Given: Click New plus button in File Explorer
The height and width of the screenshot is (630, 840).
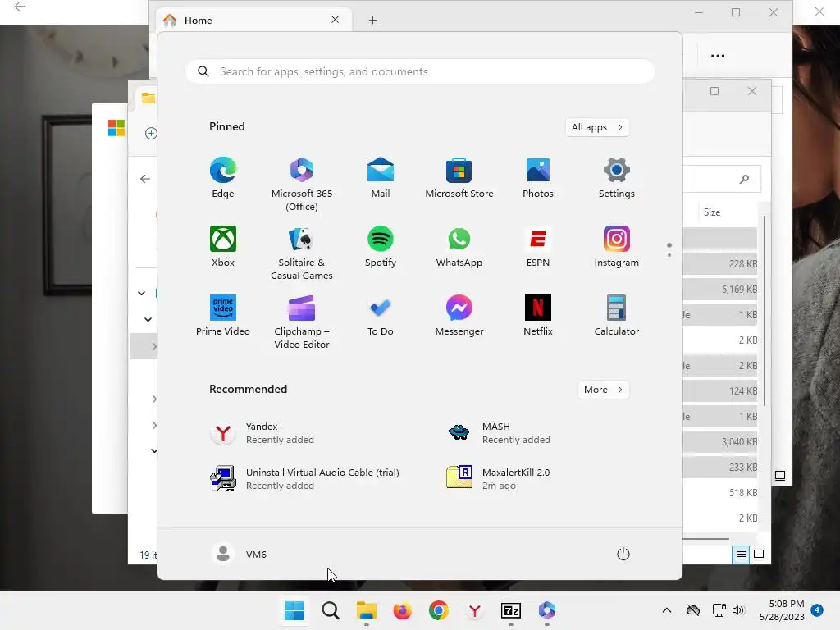Looking at the screenshot, I should 151,134.
